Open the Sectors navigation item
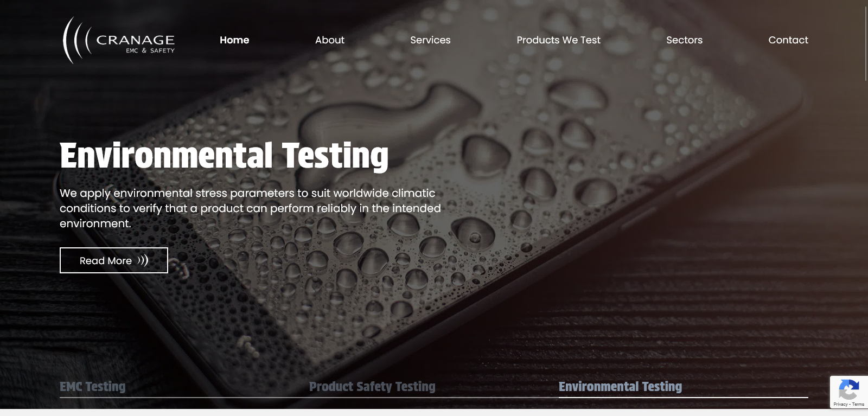868x416 pixels. pyautogui.click(x=684, y=40)
